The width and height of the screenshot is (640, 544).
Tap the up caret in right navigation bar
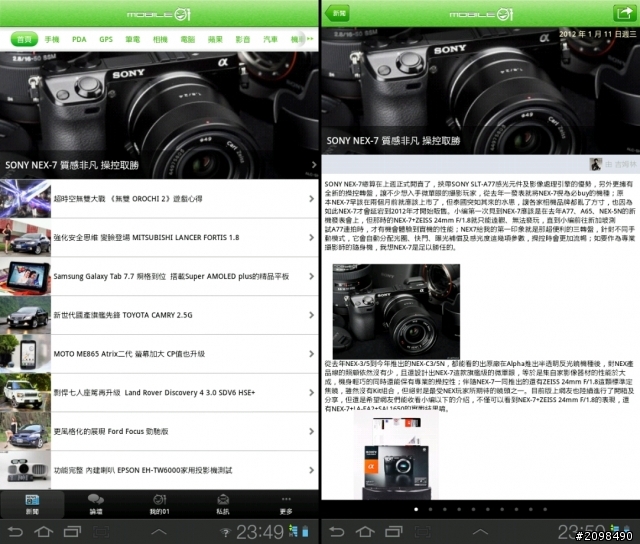tap(480, 532)
